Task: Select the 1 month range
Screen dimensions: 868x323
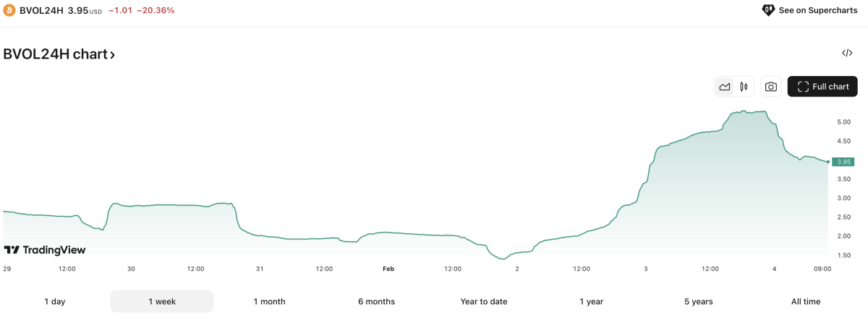Action: tap(269, 301)
